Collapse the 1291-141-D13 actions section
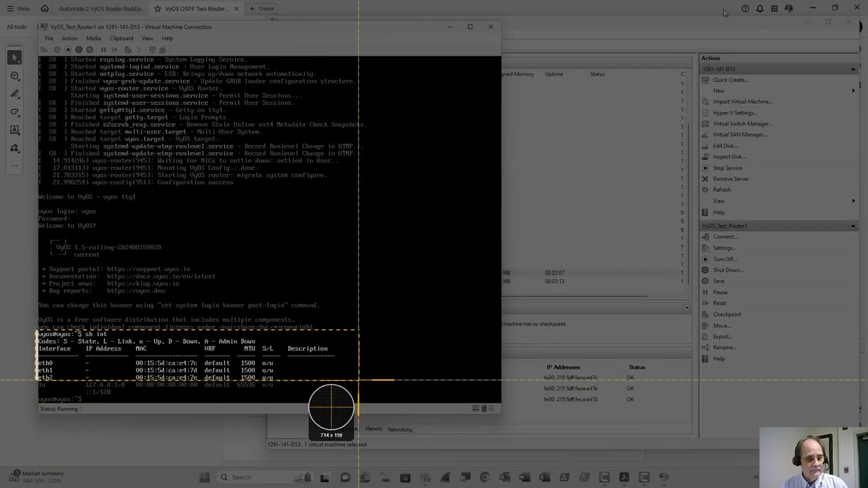Viewport: 868px width, 488px height. pyautogui.click(x=853, y=68)
